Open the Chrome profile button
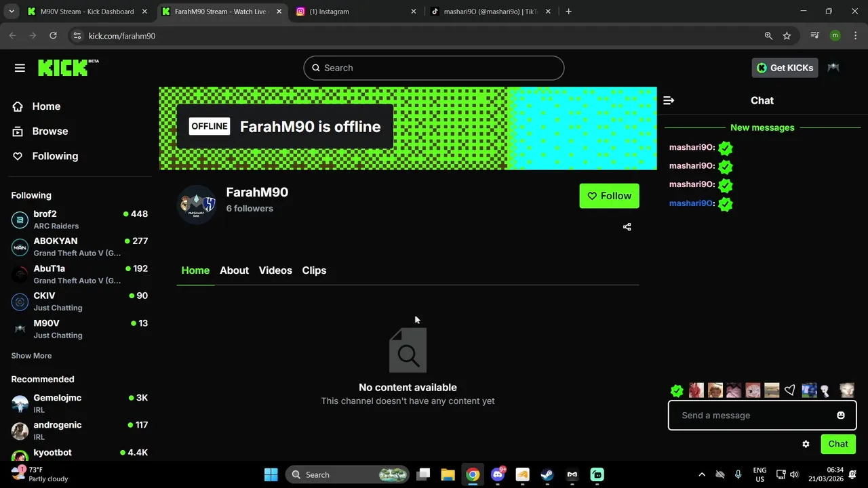This screenshot has width=868, height=488. coord(835,36)
